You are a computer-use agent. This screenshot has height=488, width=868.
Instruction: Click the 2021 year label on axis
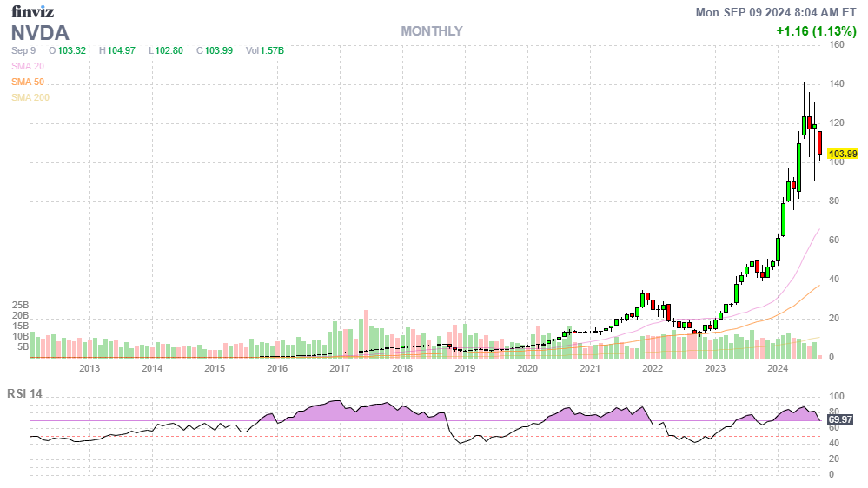(x=590, y=368)
